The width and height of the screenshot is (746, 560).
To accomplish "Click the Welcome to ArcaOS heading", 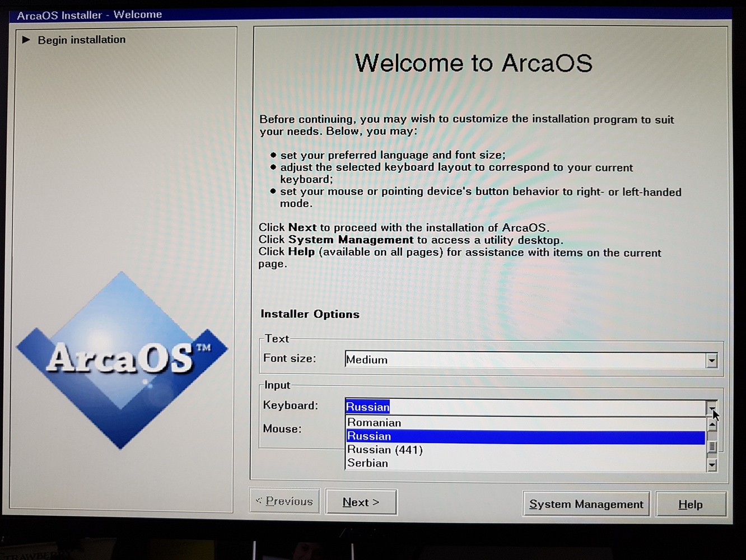I will point(474,63).
